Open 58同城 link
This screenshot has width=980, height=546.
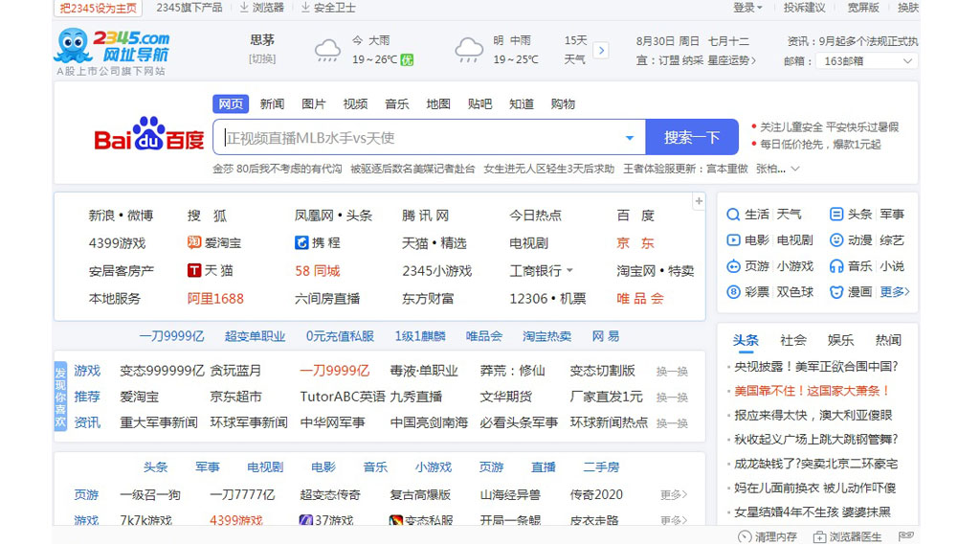(318, 271)
